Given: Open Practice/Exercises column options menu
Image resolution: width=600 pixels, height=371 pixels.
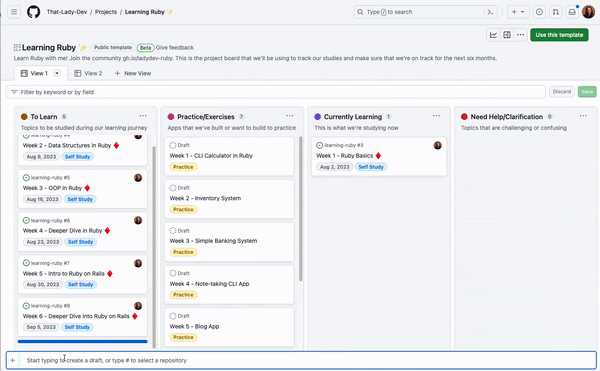Looking at the screenshot, I should 290,116.
